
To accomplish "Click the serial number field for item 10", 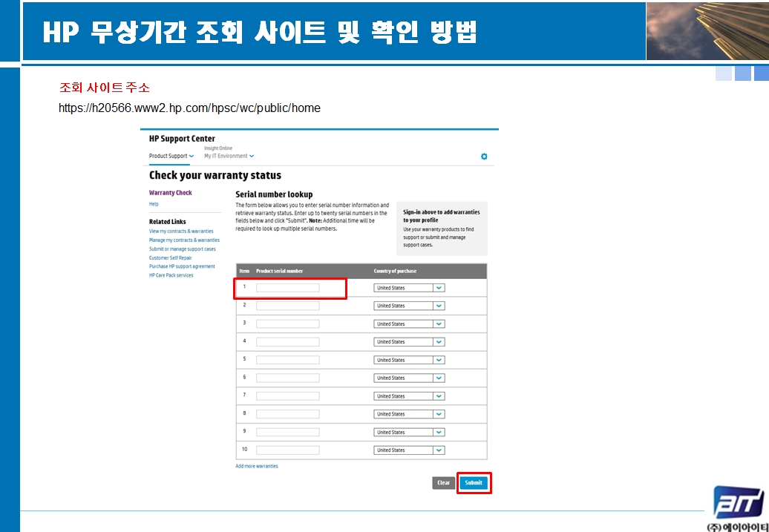I will click(x=288, y=450).
